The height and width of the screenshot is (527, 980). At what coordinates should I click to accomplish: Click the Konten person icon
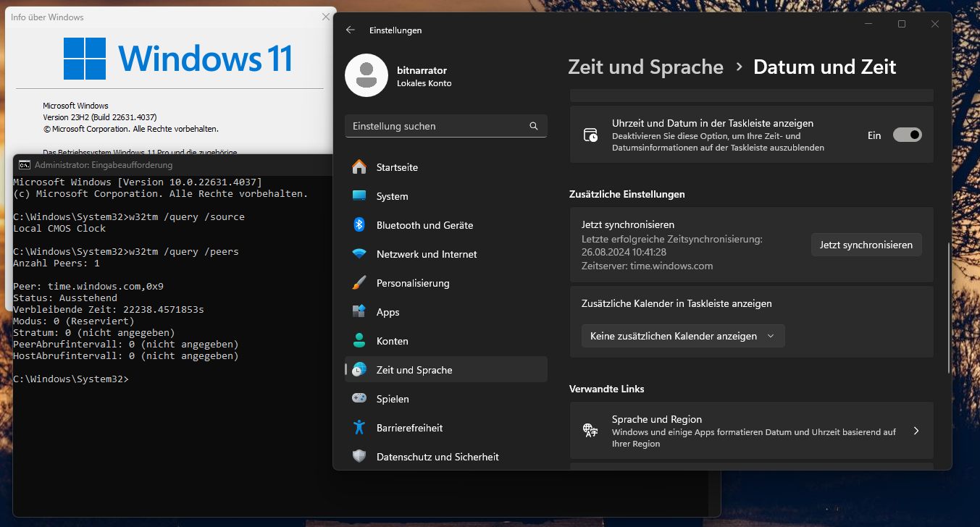[359, 341]
